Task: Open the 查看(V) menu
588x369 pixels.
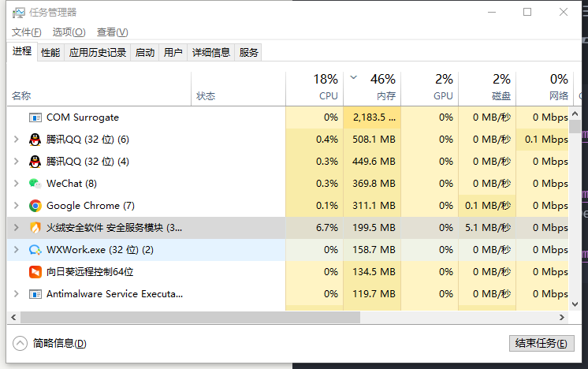Action: pyautogui.click(x=113, y=32)
